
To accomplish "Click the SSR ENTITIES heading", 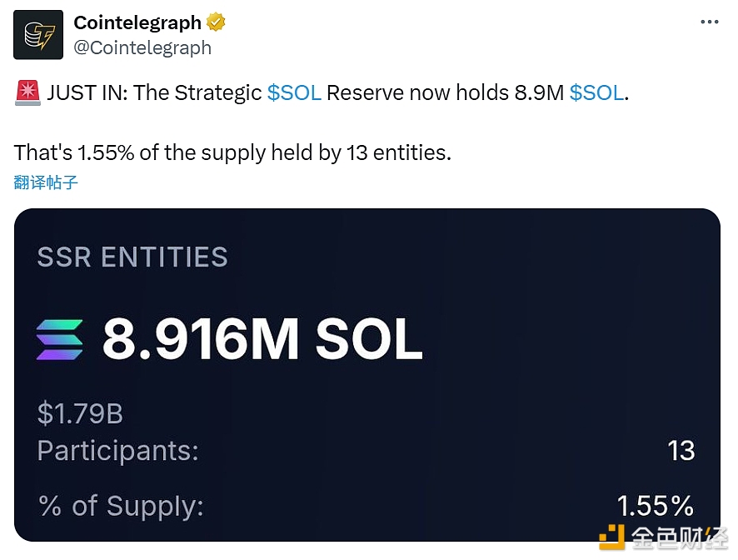I will pyautogui.click(x=132, y=257).
